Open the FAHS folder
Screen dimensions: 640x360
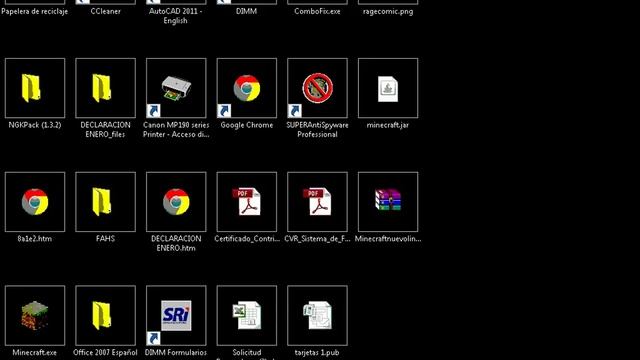point(105,202)
